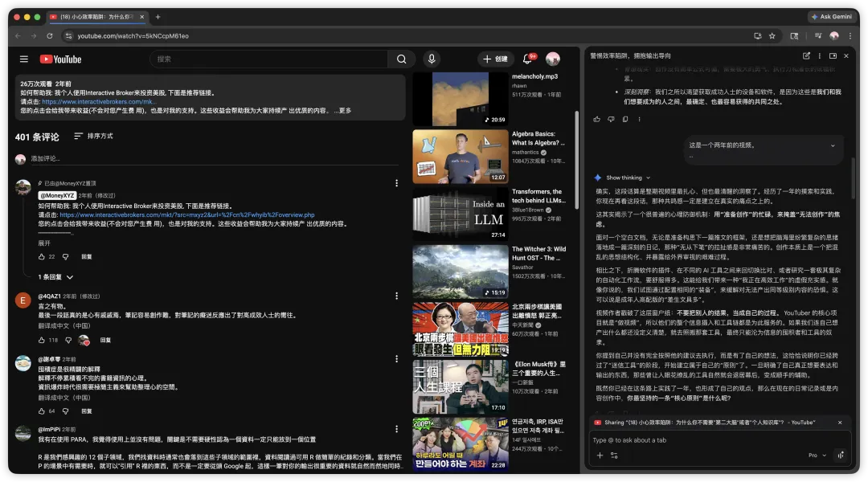The image size is (868, 482).
Task: Open Inside an LLM video thumbnail
Action: (461, 214)
